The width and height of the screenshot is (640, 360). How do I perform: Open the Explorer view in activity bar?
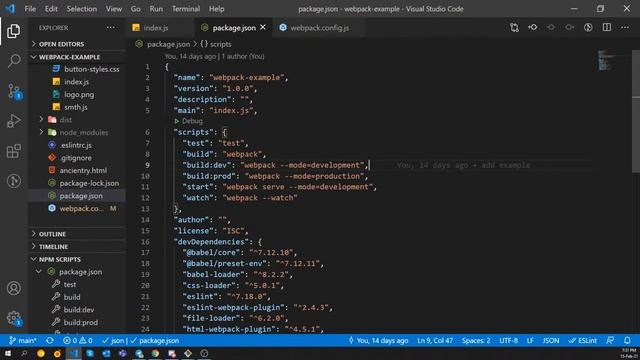pos(13,31)
